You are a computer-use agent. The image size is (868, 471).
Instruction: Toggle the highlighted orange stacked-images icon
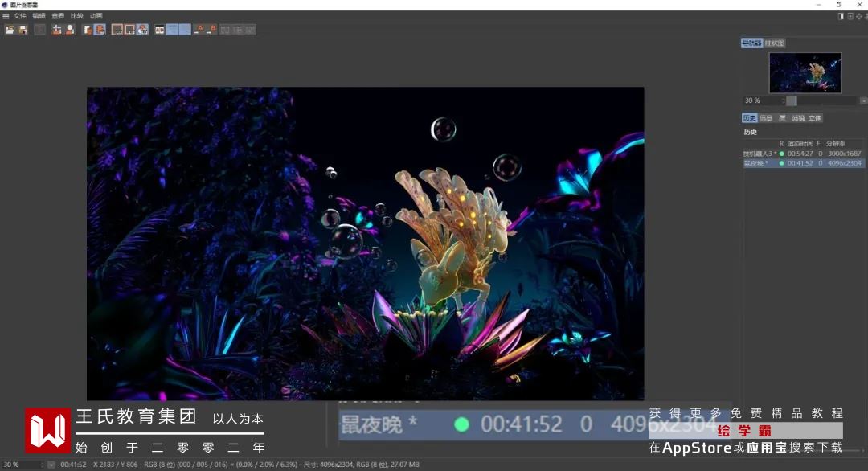click(x=100, y=29)
